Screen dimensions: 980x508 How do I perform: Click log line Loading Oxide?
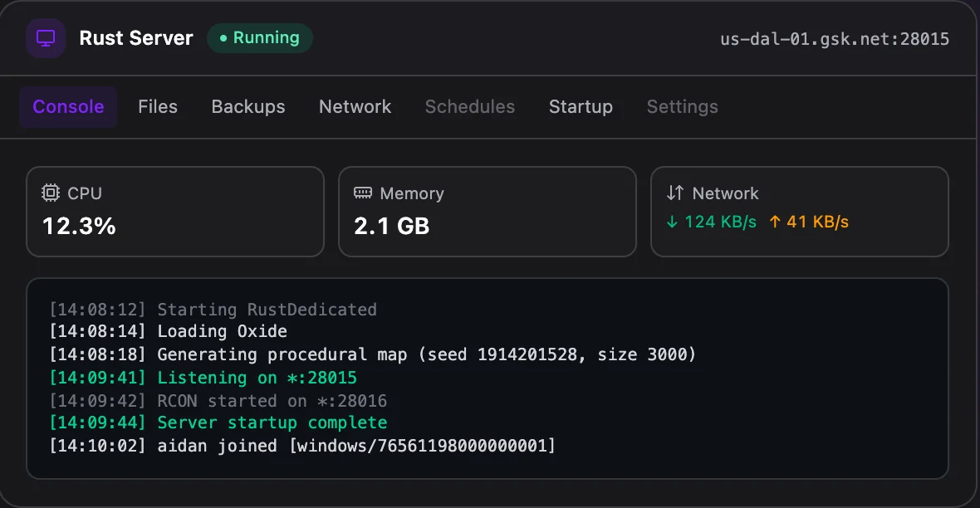[x=168, y=331]
